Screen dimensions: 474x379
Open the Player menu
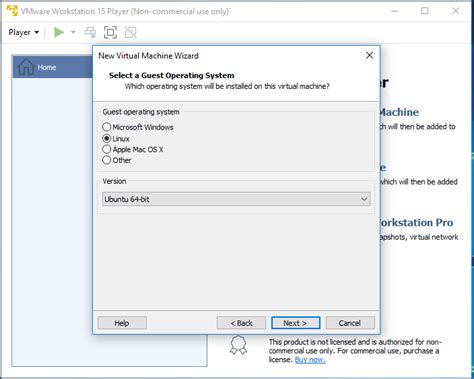(x=24, y=32)
